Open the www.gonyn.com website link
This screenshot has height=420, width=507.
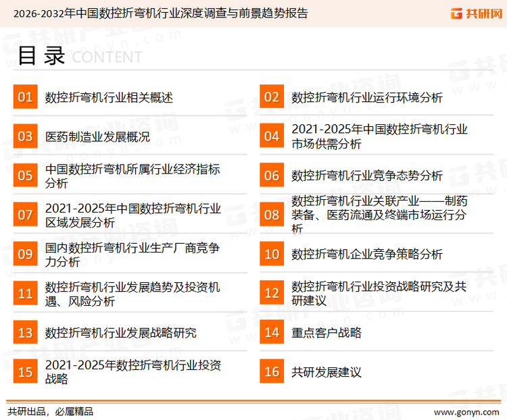[466, 411]
